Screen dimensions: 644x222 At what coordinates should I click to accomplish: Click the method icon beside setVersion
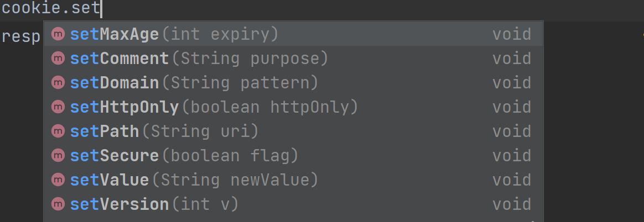(58, 204)
